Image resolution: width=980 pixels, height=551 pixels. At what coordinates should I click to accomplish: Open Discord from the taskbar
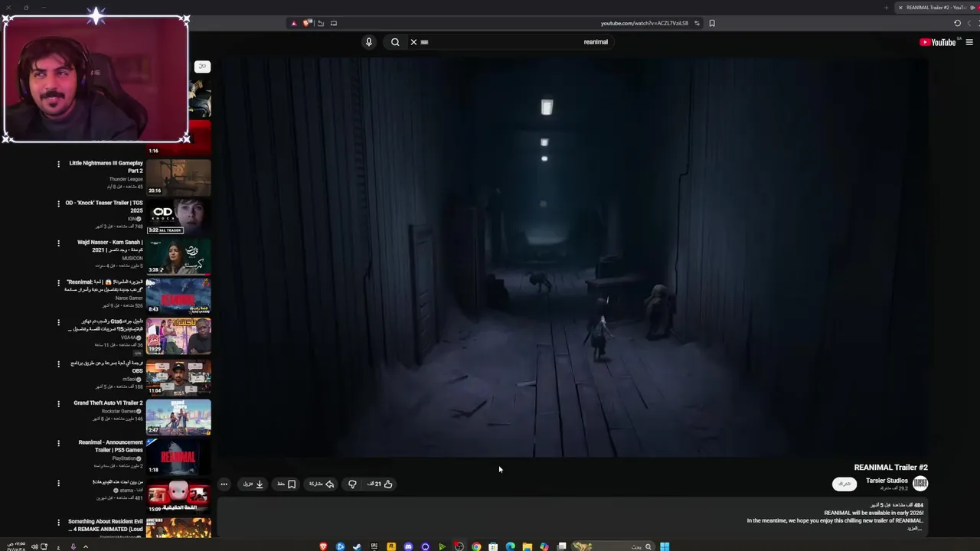point(408,546)
